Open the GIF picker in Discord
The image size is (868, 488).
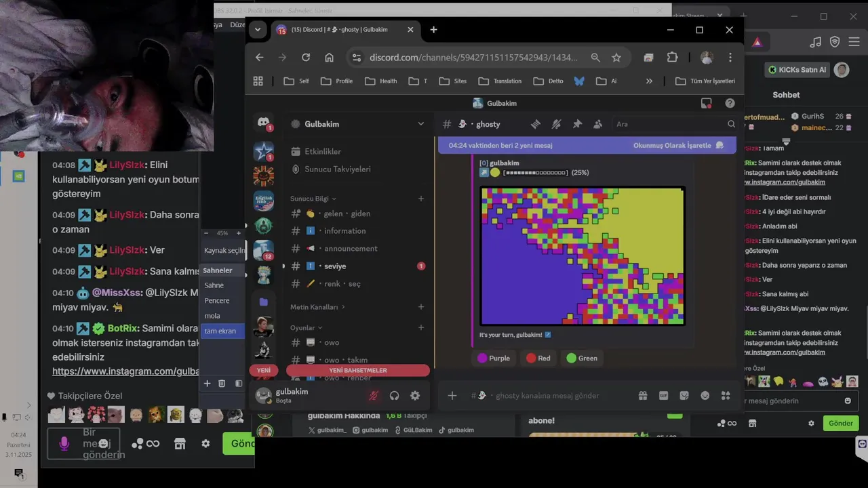pos(663,396)
